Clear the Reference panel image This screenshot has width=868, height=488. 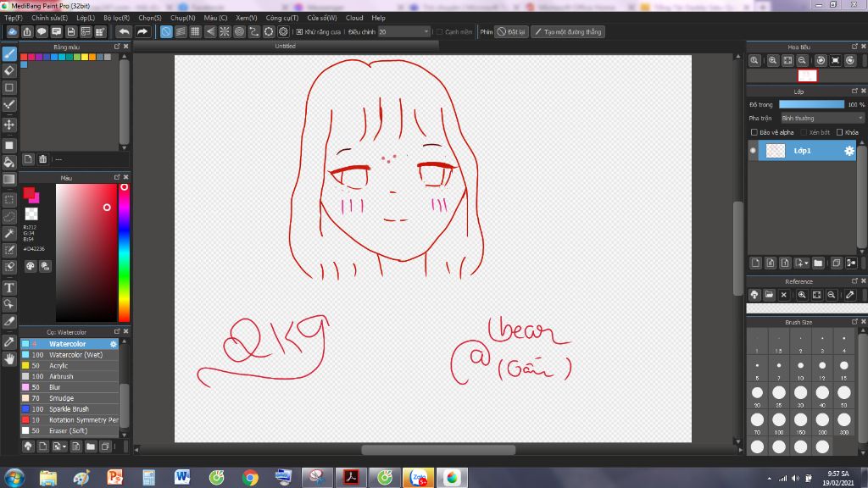783,295
